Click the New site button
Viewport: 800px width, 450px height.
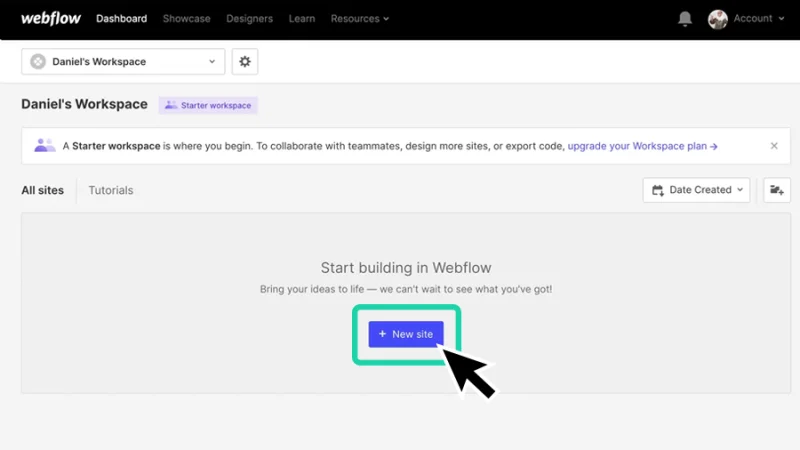point(406,334)
